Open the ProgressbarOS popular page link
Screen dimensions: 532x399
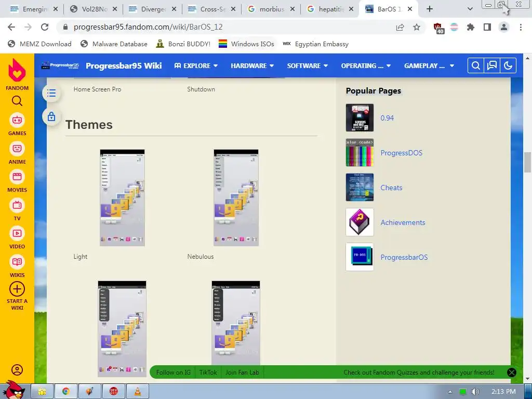[x=404, y=257]
